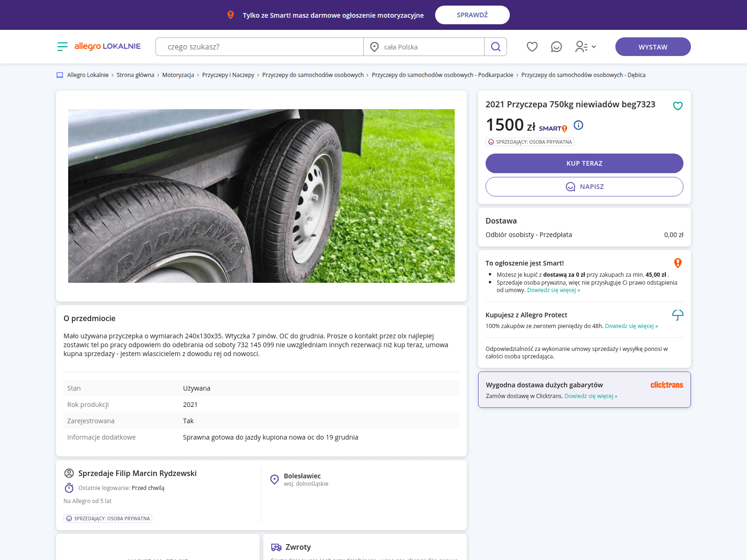This screenshot has height=560, width=747.
Task: Click the Allegro Protect umbrella icon
Action: [x=678, y=315]
